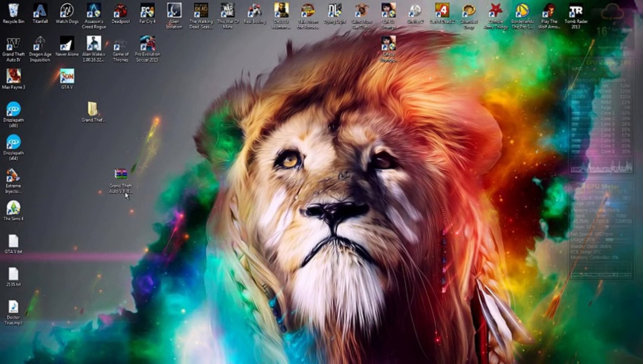Click the Alien Isolation icon

pos(174,11)
